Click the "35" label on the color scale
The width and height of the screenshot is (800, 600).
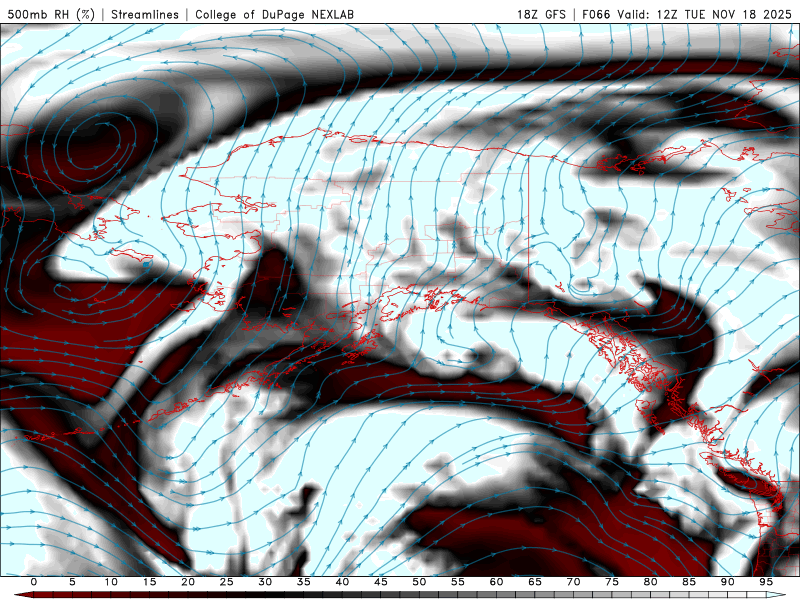click(x=304, y=582)
